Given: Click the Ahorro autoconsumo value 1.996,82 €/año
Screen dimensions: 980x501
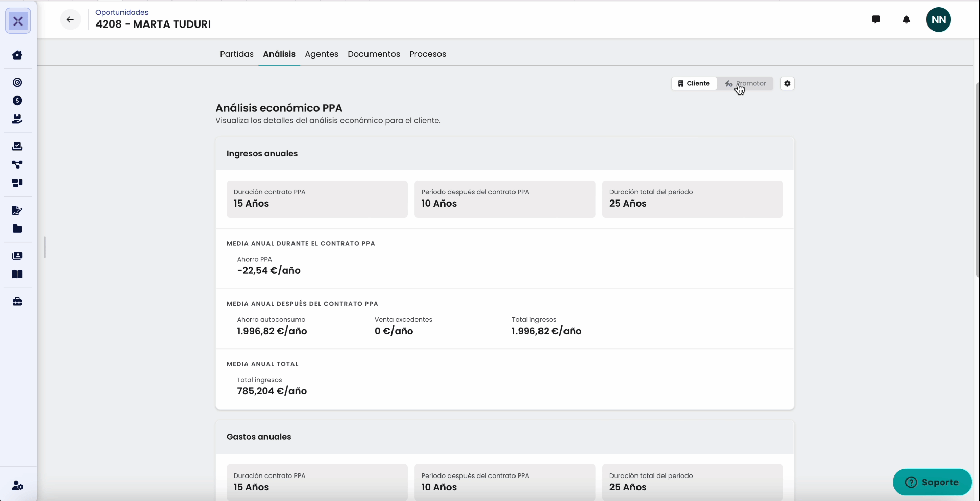Looking at the screenshot, I should [272, 331].
